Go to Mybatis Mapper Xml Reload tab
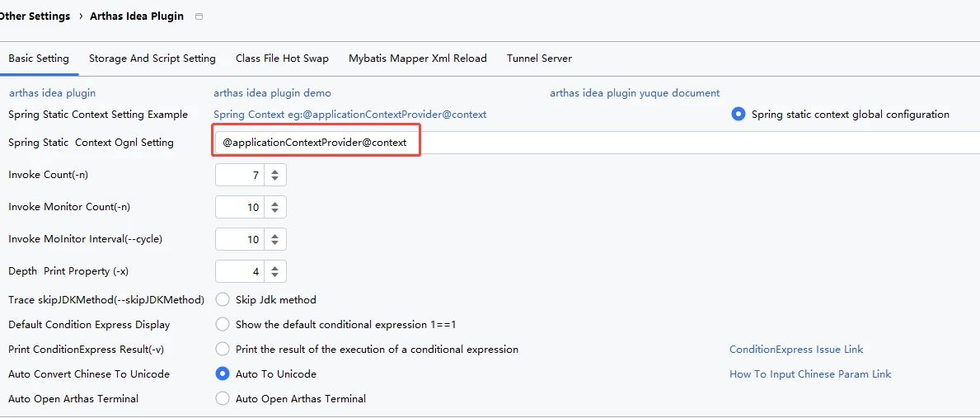This screenshot has width=980, height=418. click(x=418, y=59)
